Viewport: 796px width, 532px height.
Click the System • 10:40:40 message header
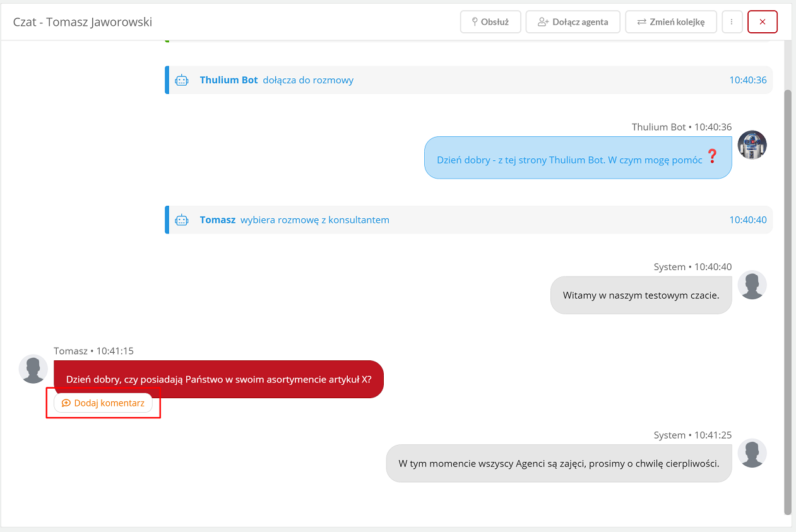pos(692,267)
